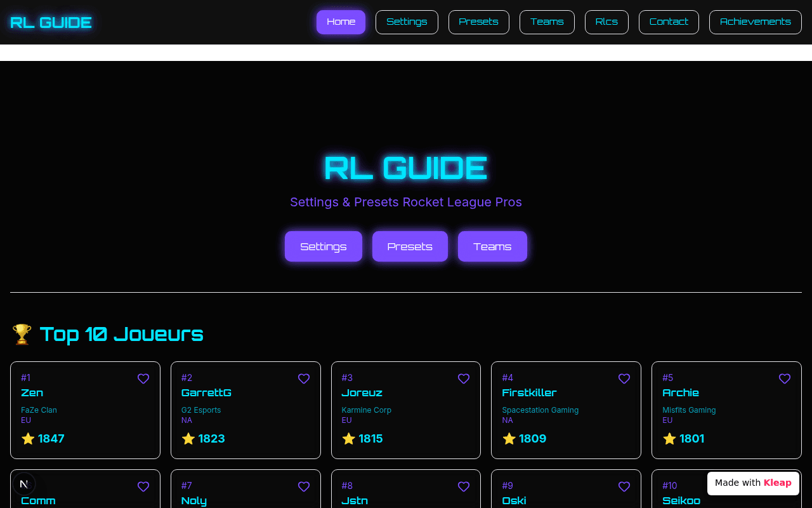Viewport: 812px width, 508px height.
Task: Favorite Joreuz with the heart icon
Action: 464,379
